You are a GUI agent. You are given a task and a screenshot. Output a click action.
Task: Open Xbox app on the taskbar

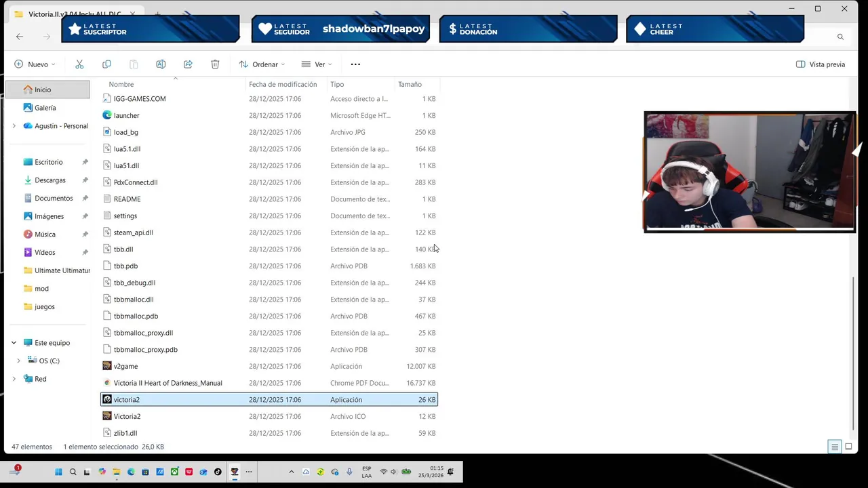point(174,472)
